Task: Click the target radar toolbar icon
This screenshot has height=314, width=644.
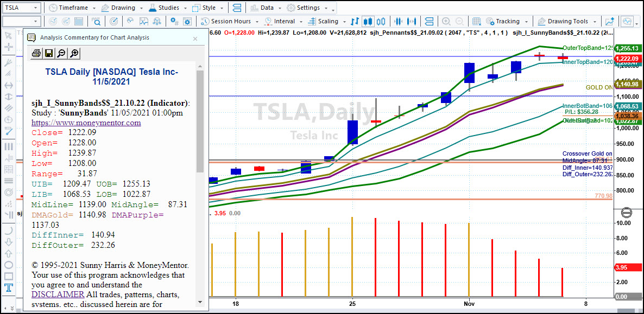Action: (x=115, y=21)
